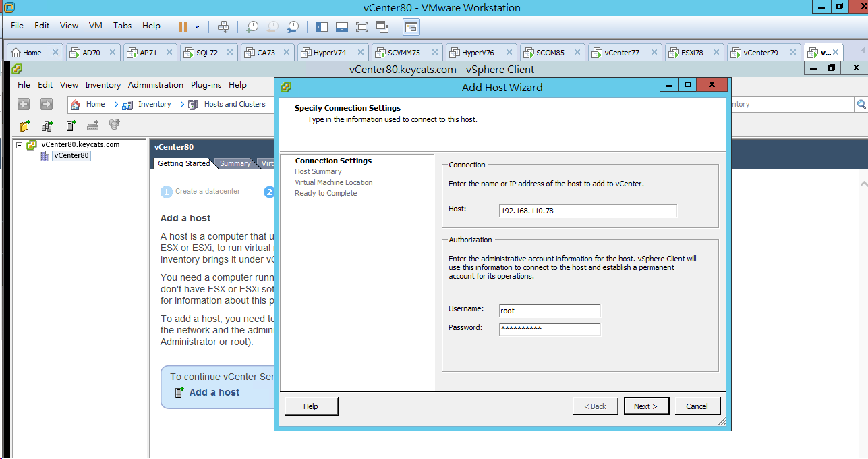The width and height of the screenshot is (868, 459).
Task: Click the vSphere navigation forward arrow
Action: [x=47, y=104]
